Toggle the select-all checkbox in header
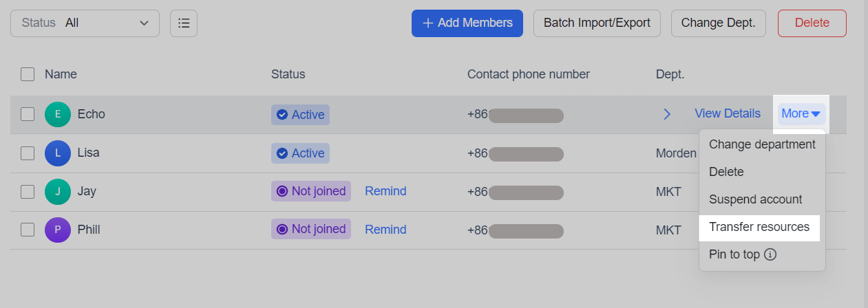 click(x=28, y=74)
